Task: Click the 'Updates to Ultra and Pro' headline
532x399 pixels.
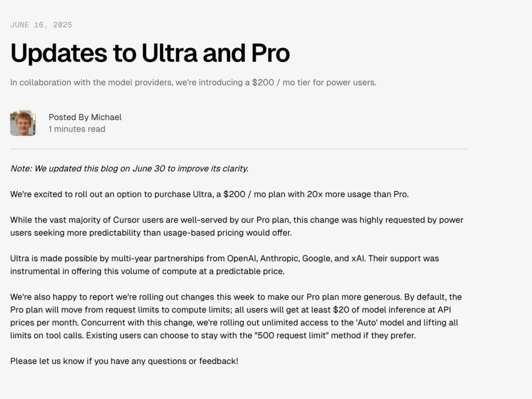Action: click(150, 53)
